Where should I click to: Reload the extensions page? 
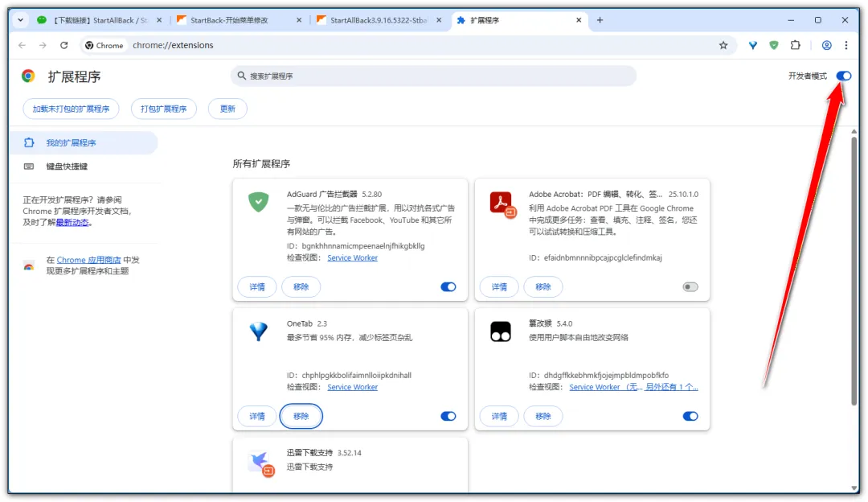pyautogui.click(x=64, y=45)
